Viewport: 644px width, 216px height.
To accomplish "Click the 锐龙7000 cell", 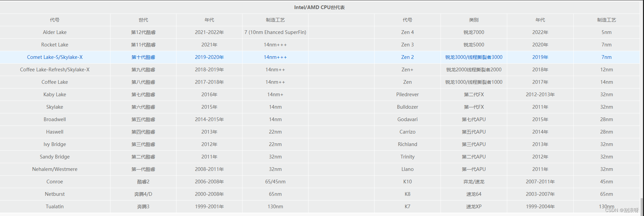I will tap(474, 32).
